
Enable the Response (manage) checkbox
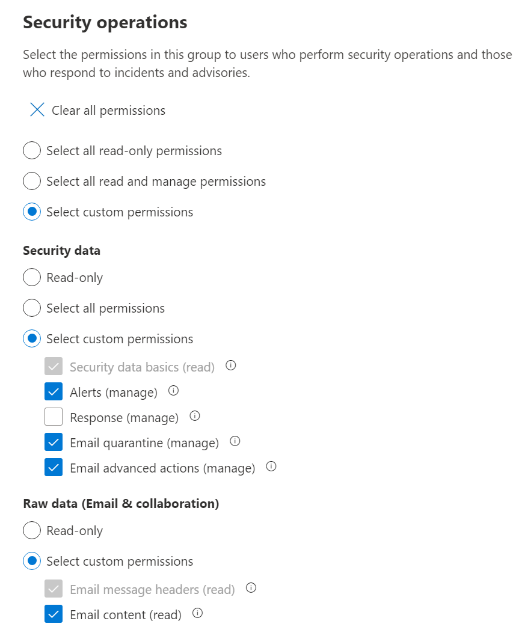pyautogui.click(x=53, y=417)
